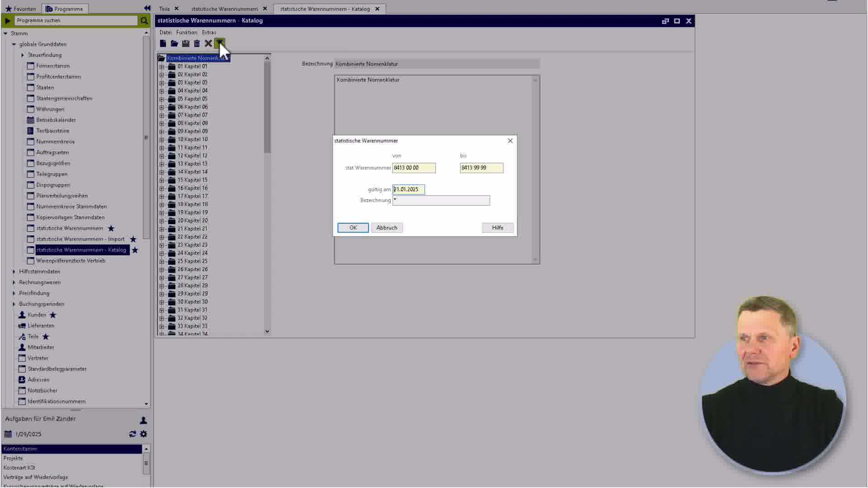Click the chapter tree vertical scrollbar
This screenshot has height=488, width=868.
(267, 108)
